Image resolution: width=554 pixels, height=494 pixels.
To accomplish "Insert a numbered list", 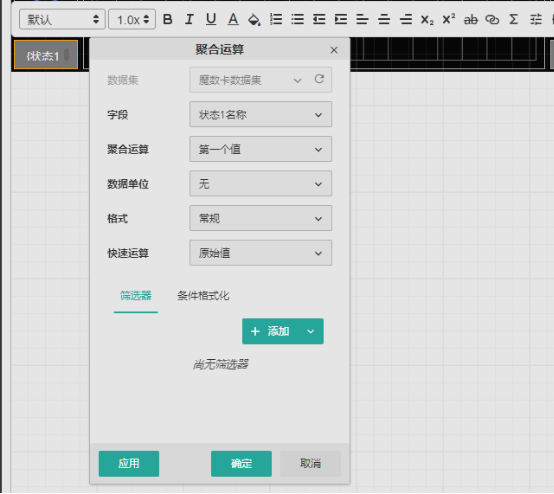I will [276, 19].
